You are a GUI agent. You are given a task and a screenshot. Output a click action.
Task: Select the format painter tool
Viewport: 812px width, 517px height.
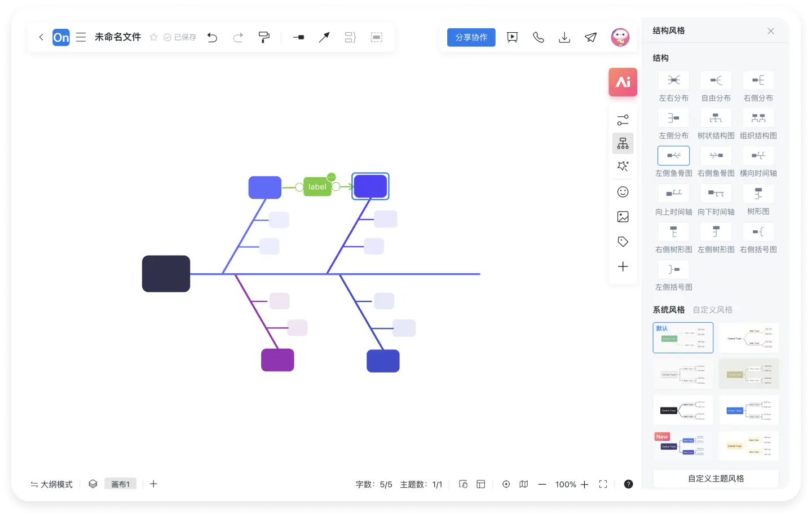tap(264, 38)
